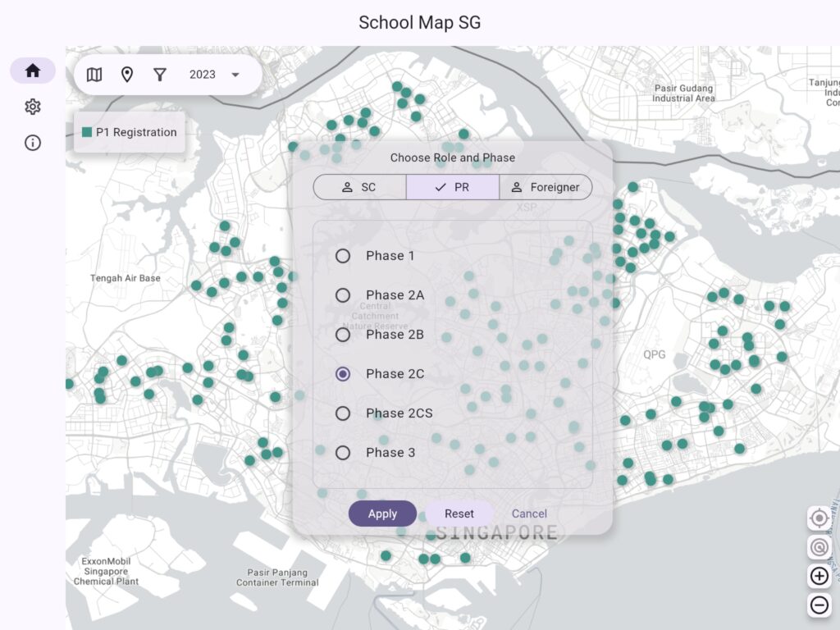This screenshot has height=630, width=840.
Task: Select the SC role tab
Action: (359, 187)
